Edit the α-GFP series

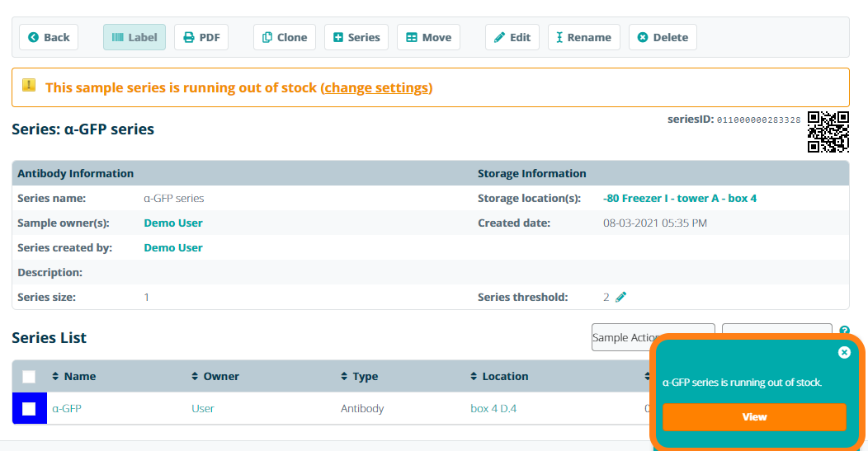click(x=512, y=37)
